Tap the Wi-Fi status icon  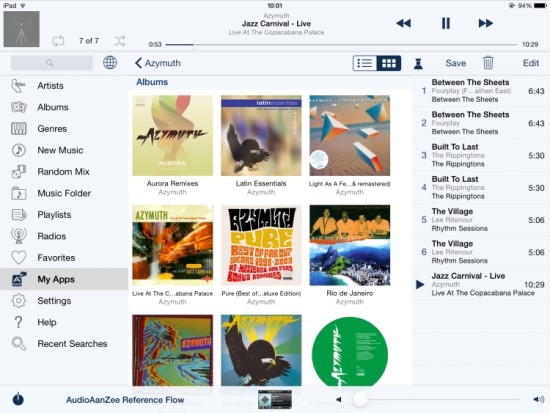click(x=23, y=6)
